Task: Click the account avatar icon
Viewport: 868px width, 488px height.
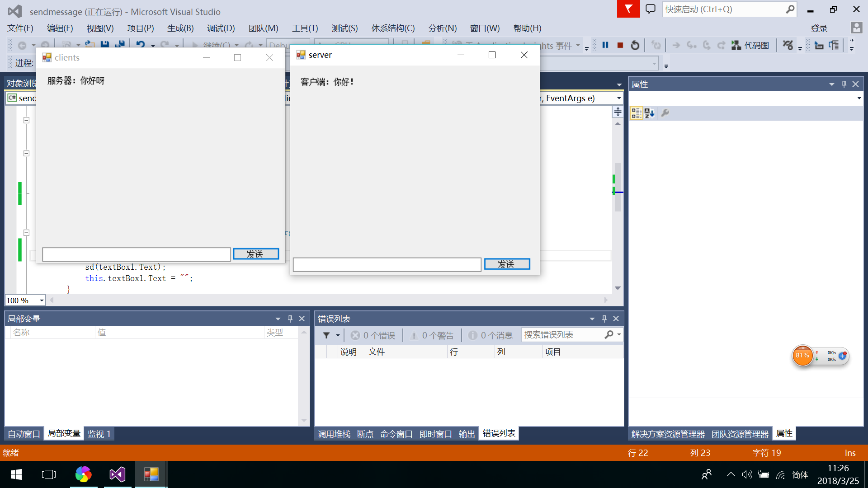Action: point(856,28)
